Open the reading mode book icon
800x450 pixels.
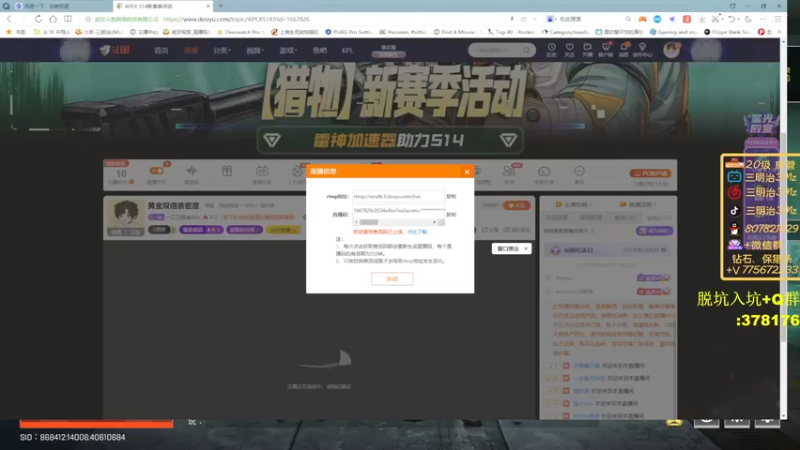pyautogui.click(x=68, y=19)
